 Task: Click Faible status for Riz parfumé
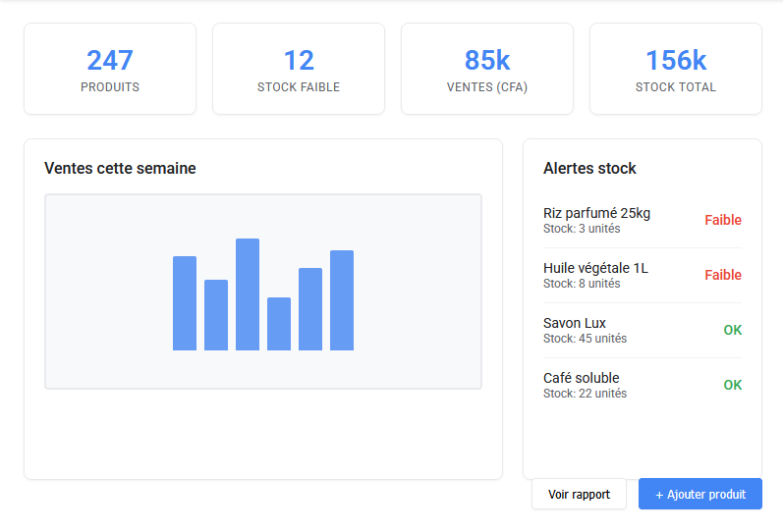722,220
